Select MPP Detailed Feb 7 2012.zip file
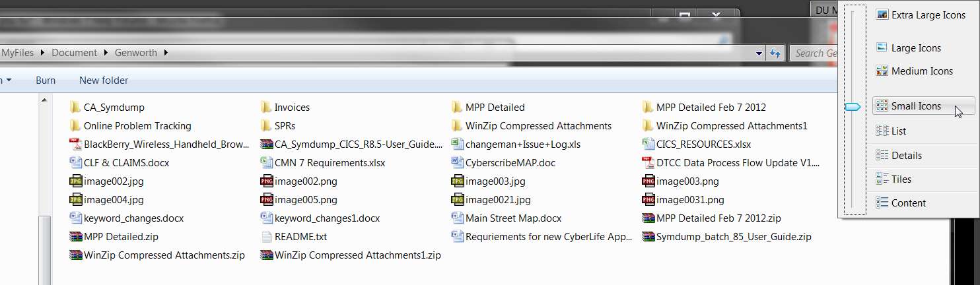Image resolution: width=980 pixels, height=285 pixels. pos(712,218)
